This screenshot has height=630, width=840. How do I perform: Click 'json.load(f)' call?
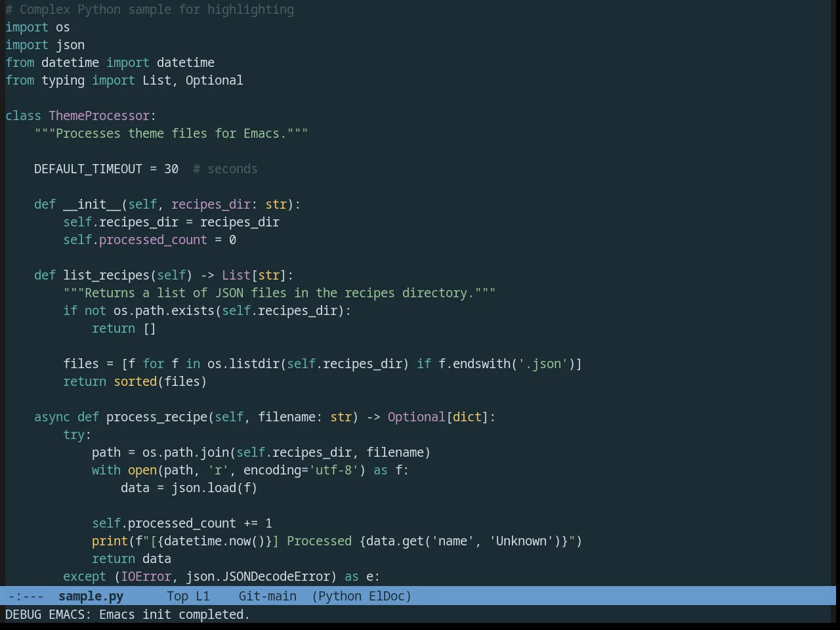214,488
